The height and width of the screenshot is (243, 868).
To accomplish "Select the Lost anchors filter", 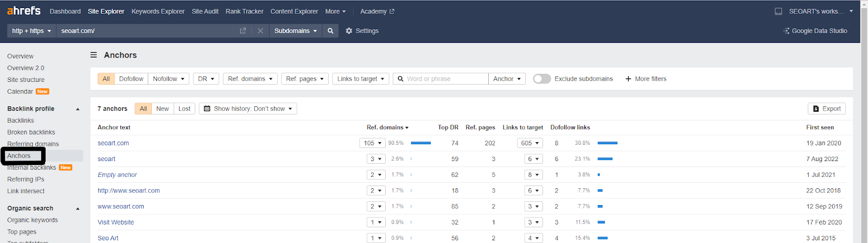I will point(184,108).
